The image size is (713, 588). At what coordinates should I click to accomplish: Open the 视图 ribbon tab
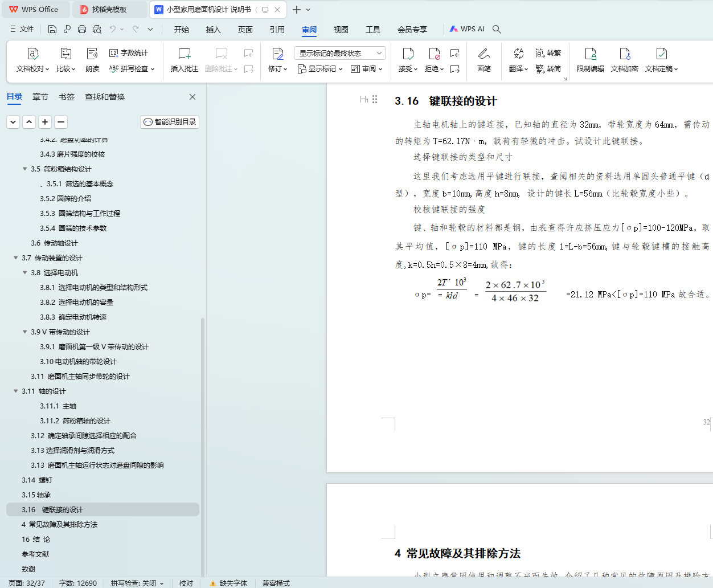click(341, 30)
